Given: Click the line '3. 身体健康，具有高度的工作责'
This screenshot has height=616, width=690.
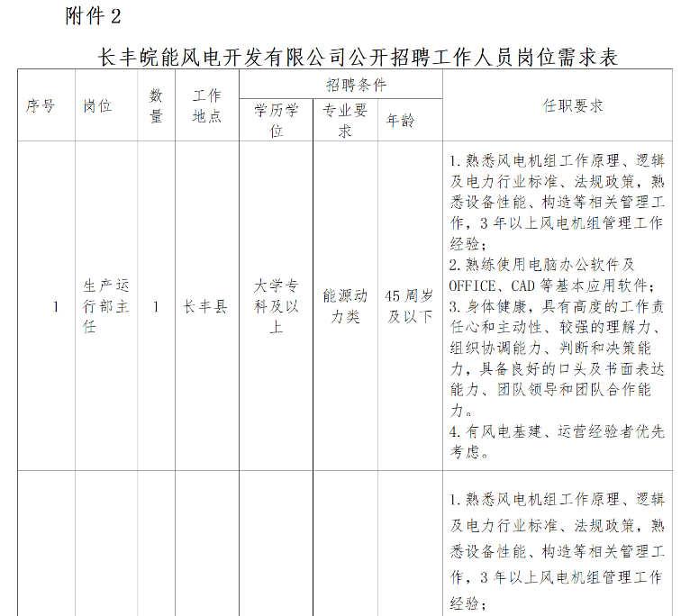Looking at the screenshot, I should click(x=557, y=307).
